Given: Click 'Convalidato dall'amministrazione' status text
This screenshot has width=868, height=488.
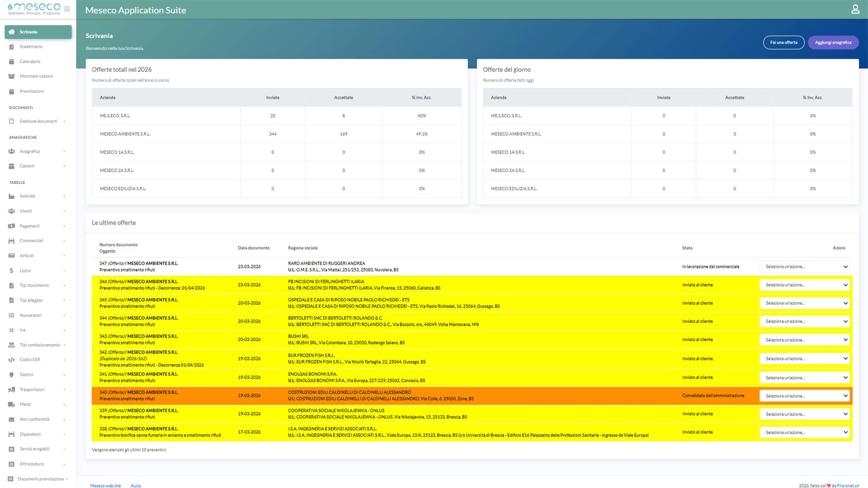Looking at the screenshot, I should [x=713, y=396].
